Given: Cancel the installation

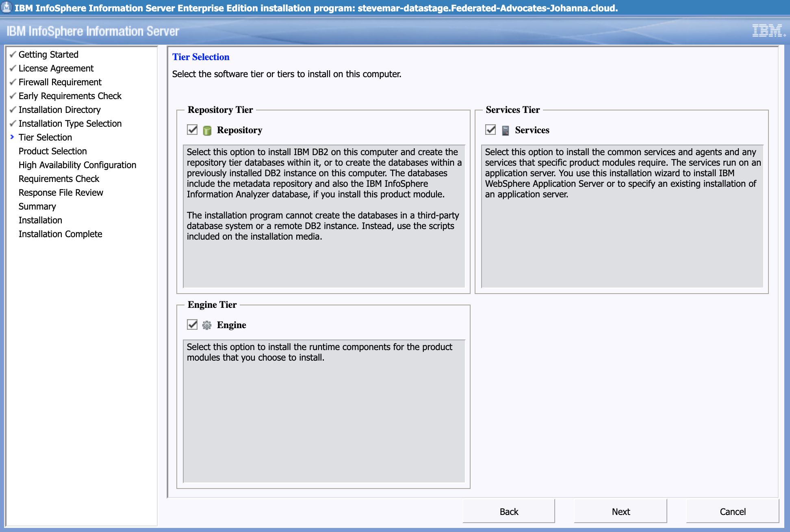Looking at the screenshot, I should pos(732,511).
